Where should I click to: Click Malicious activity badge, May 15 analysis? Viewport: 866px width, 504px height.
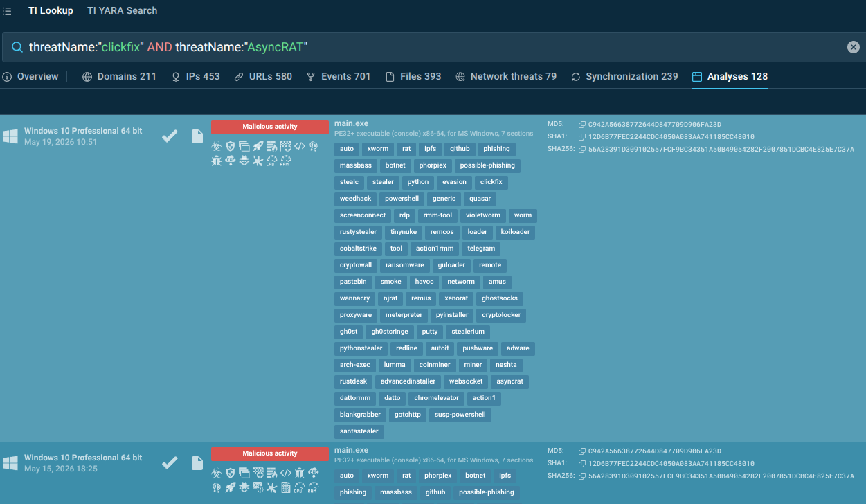pos(270,453)
